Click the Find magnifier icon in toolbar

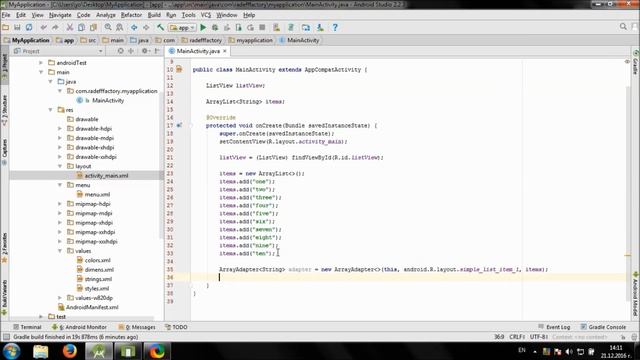point(108,27)
